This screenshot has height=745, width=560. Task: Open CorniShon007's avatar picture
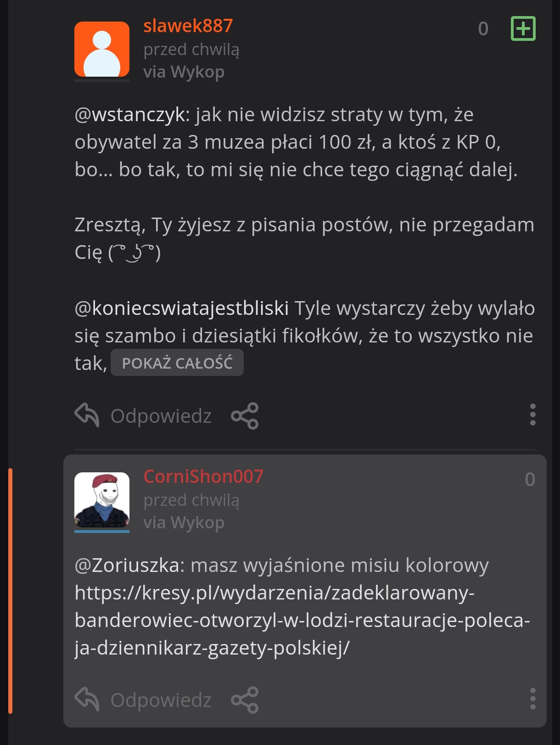[102, 500]
